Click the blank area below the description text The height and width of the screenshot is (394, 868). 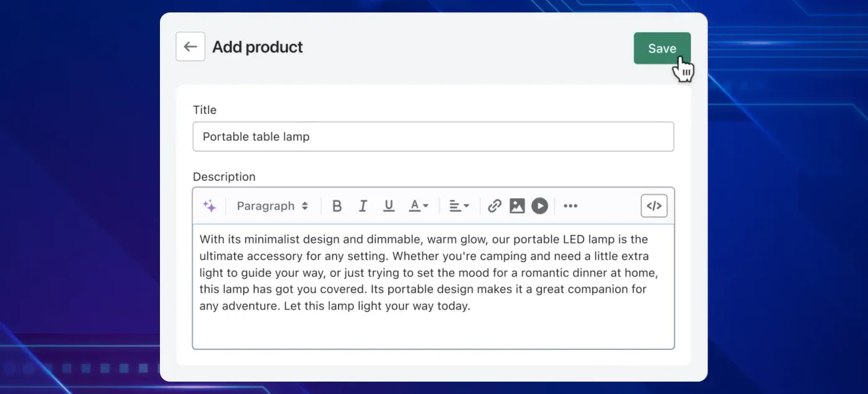[x=433, y=331]
